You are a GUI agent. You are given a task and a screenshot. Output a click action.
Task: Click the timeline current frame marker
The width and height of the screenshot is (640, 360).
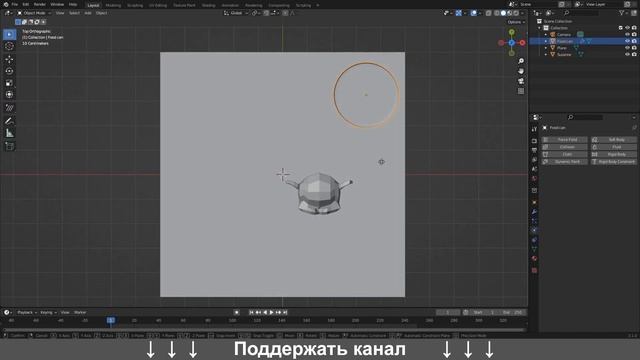point(111,320)
